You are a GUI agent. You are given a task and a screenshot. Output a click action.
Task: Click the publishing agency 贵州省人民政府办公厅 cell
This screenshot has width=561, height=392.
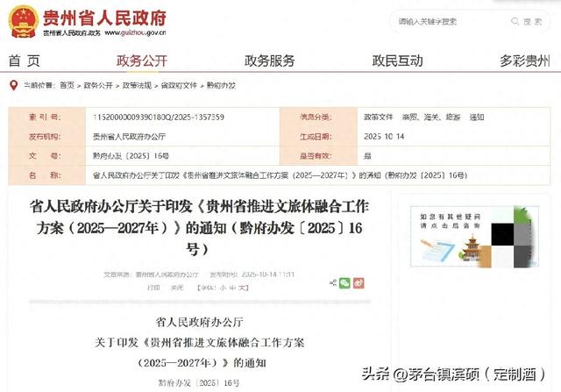[129, 137]
